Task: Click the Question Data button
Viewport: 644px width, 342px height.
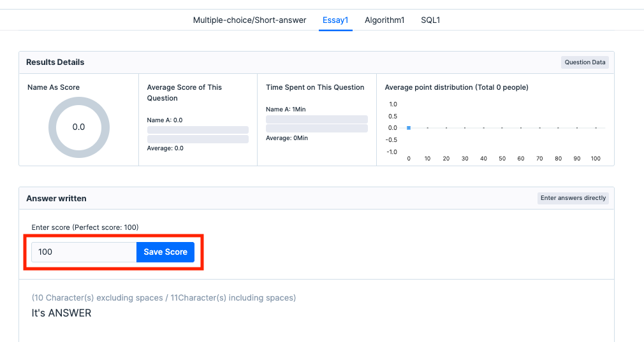Action: (585, 62)
